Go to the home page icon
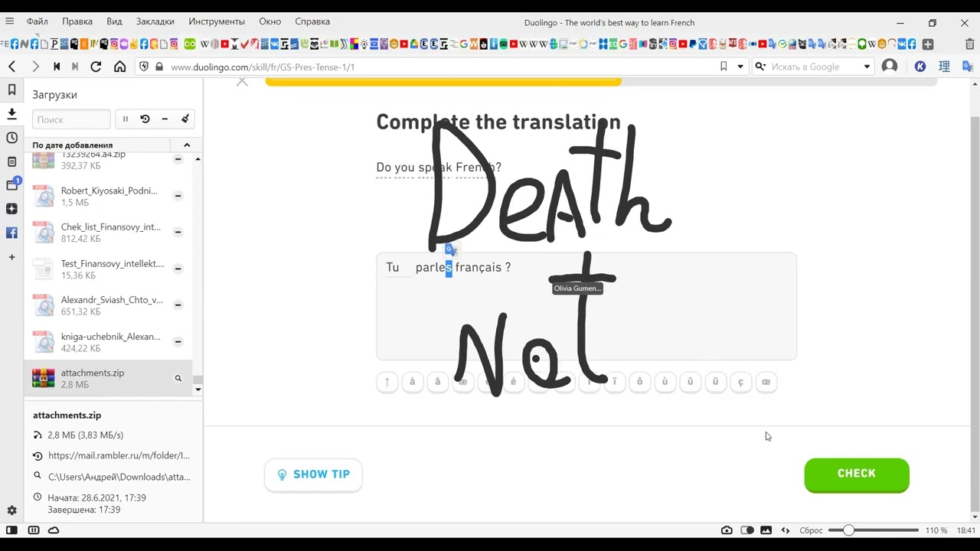This screenshot has height=551, width=980. [x=119, y=67]
